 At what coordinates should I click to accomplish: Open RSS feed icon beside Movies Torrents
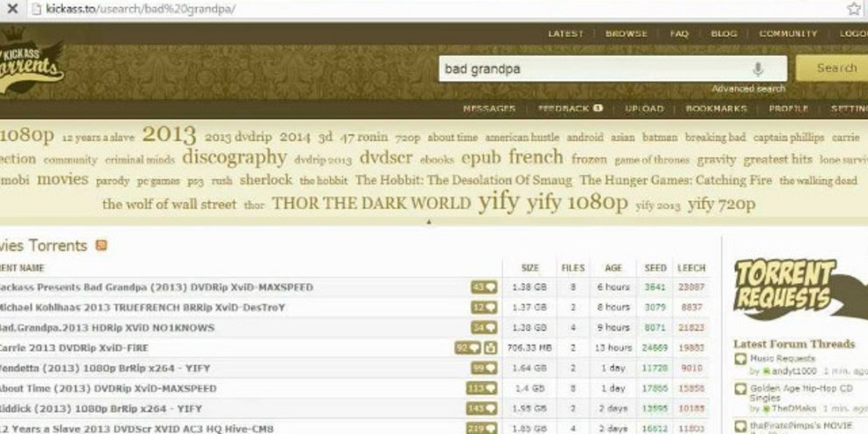pos(101,245)
